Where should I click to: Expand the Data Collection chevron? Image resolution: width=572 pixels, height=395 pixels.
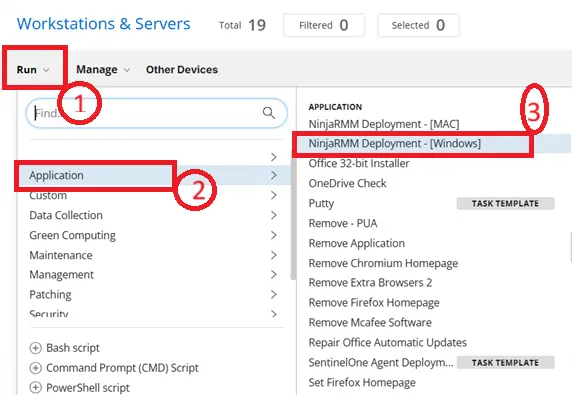(274, 215)
